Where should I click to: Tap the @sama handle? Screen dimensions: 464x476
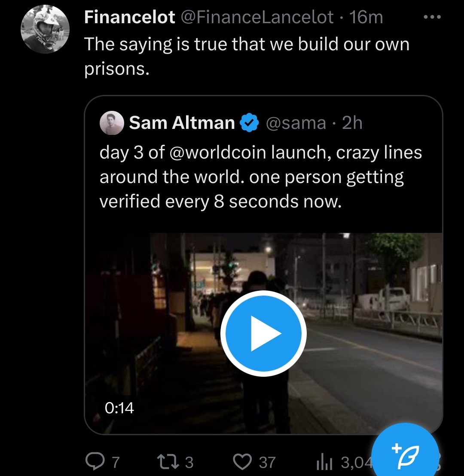coord(296,123)
